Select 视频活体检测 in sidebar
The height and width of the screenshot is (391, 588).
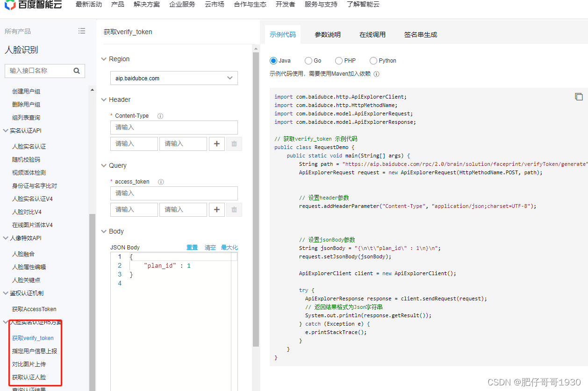[29, 173]
